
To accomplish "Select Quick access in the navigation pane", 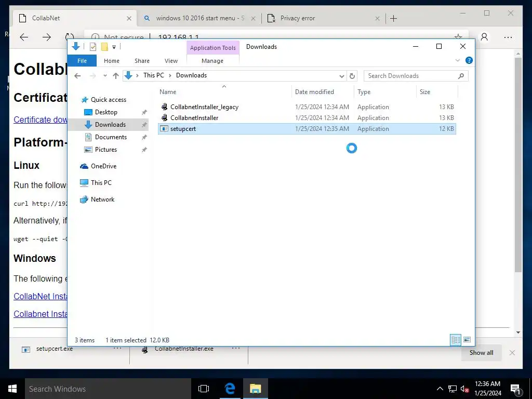I will point(108,100).
